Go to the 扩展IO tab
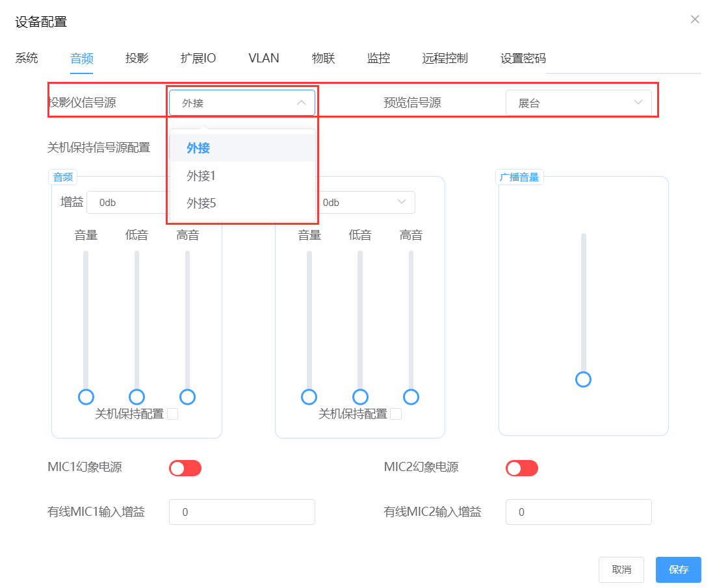715x588 pixels. click(198, 58)
